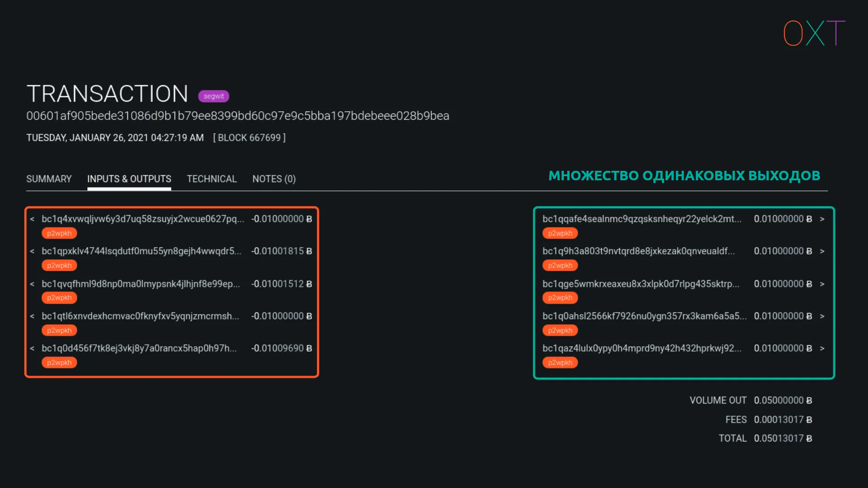868x488 pixels.
Task: Open the TECHNICAL tab
Action: pyautogui.click(x=212, y=179)
